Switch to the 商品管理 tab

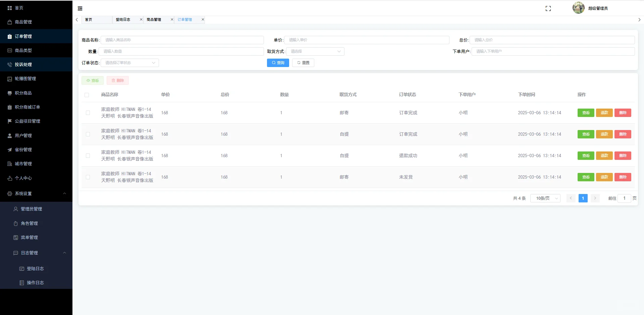(x=154, y=19)
